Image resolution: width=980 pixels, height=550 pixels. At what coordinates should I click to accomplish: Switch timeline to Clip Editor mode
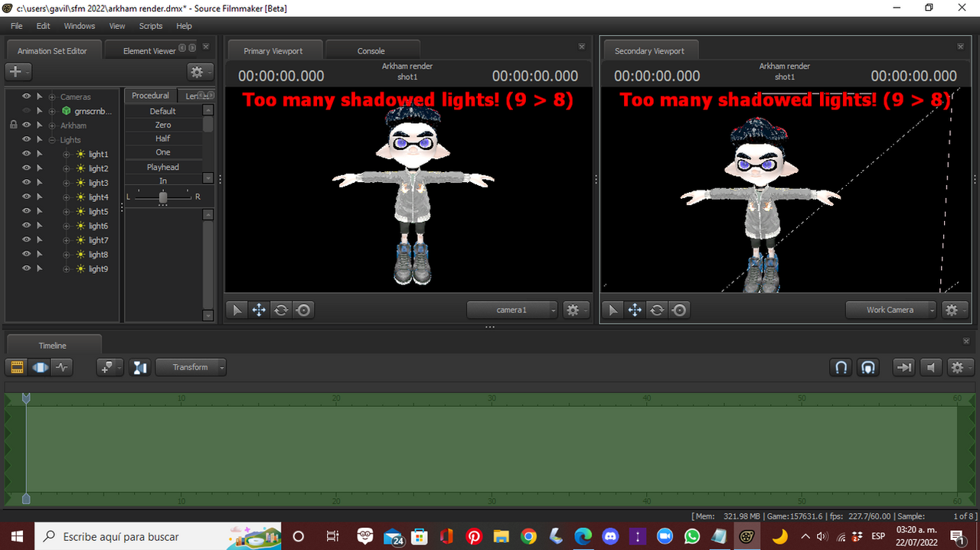tap(16, 367)
